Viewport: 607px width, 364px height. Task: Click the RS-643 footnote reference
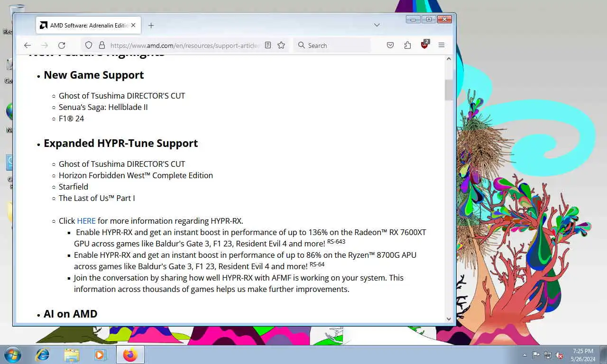pos(336,242)
